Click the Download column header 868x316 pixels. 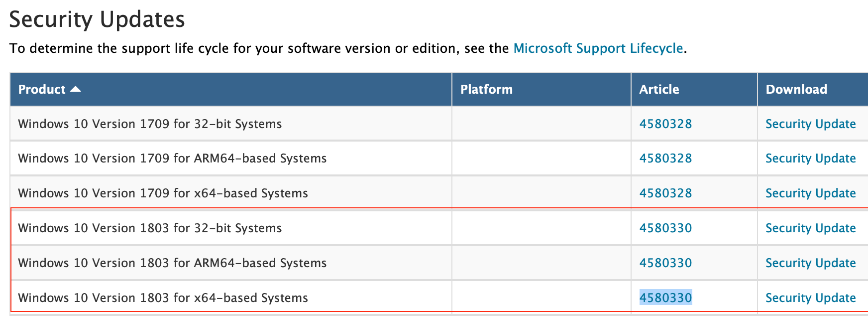click(796, 89)
